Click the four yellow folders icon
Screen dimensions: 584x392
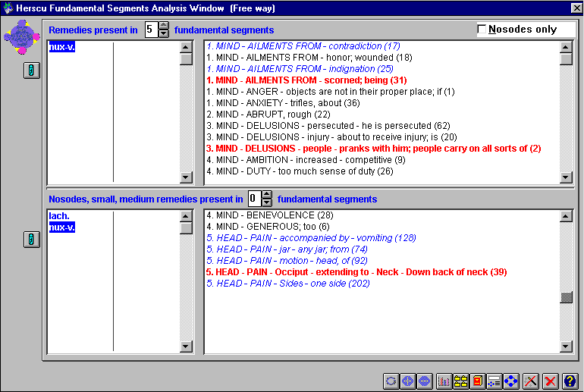(x=460, y=381)
